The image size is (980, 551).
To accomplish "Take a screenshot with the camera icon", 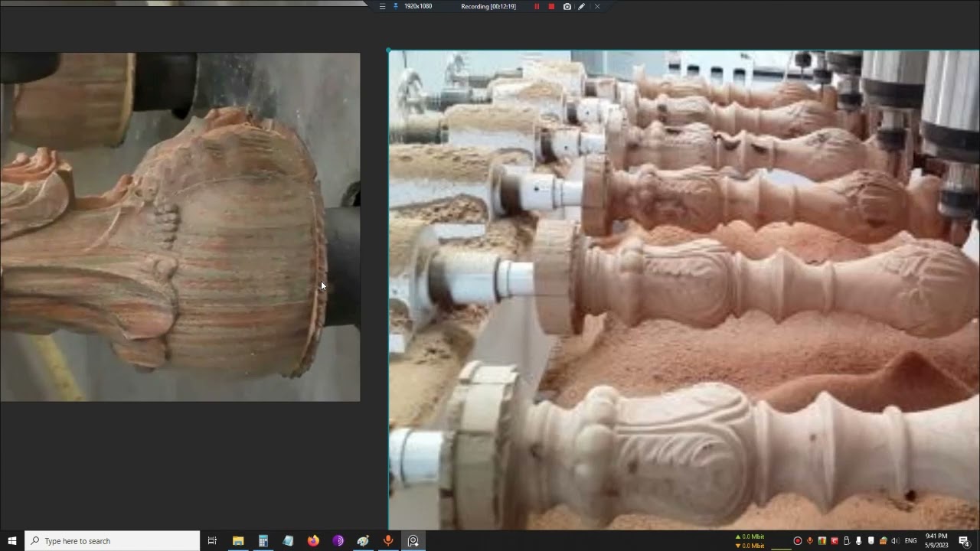I will tap(567, 6).
